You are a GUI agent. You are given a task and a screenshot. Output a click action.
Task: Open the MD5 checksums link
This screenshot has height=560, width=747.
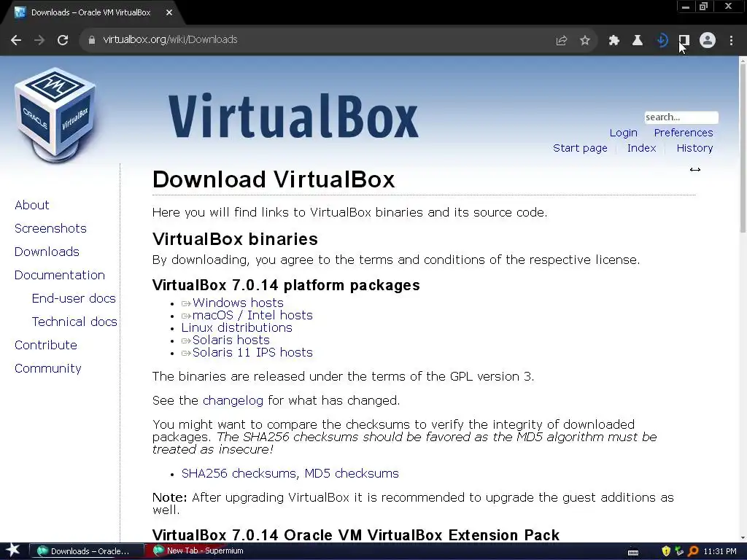(x=352, y=473)
